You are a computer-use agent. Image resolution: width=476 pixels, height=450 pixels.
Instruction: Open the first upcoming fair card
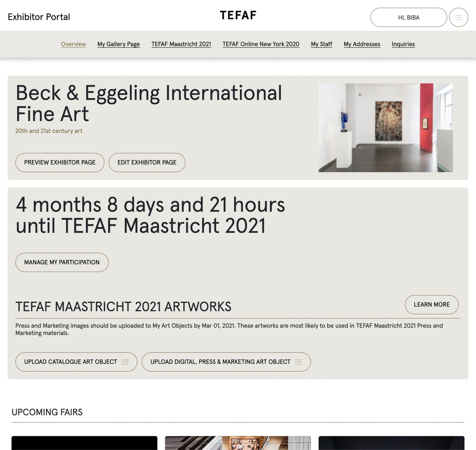pyautogui.click(x=84, y=443)
